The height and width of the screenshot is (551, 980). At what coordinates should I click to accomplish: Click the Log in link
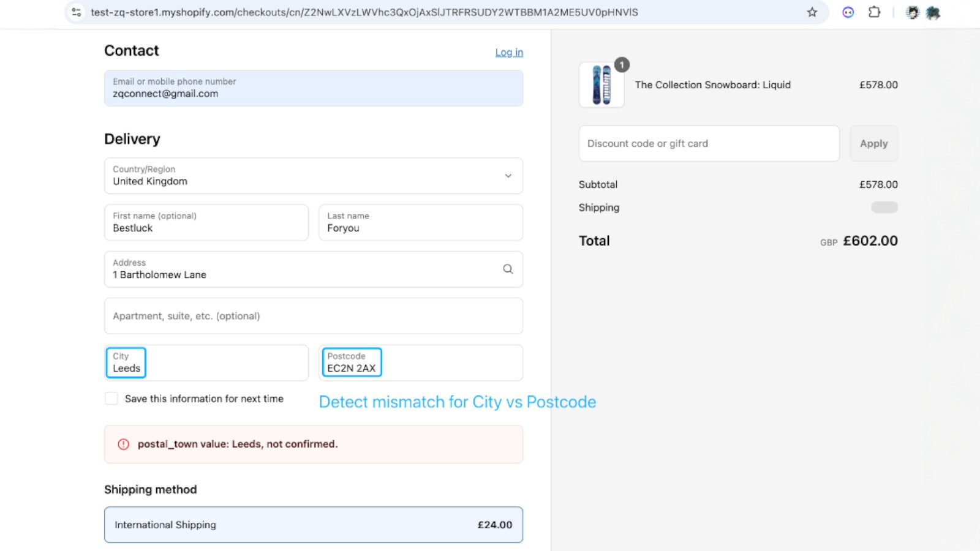(509, 52)
